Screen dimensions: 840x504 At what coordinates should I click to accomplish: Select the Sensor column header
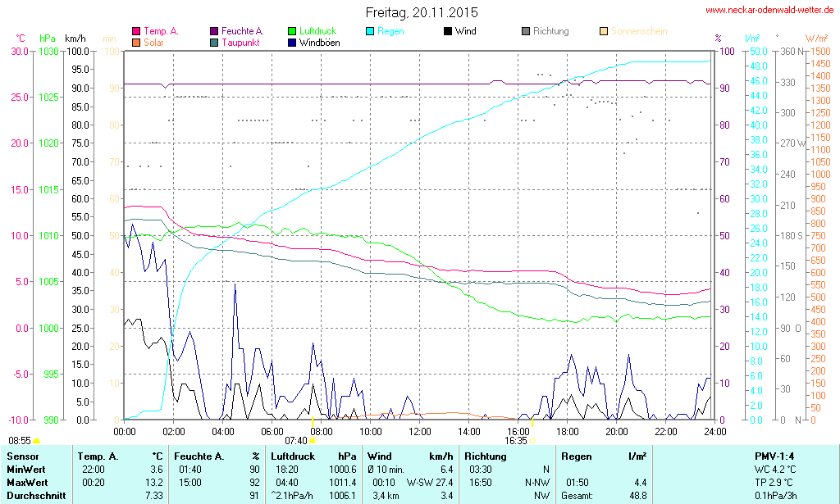tap(22, 456)
